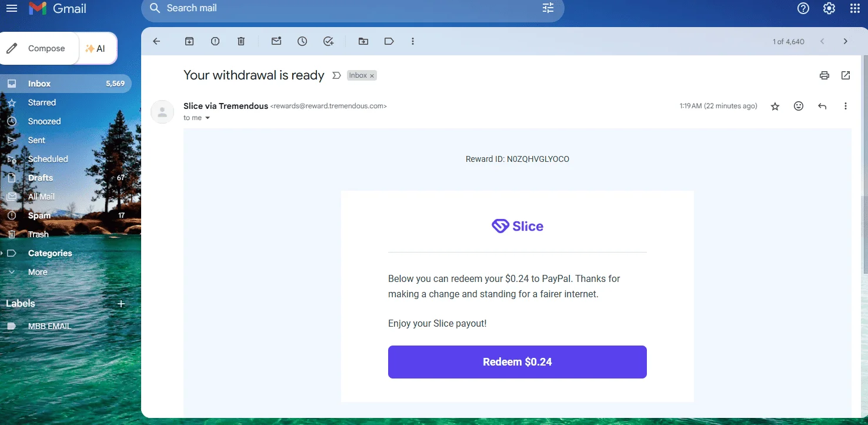Click the Redeem $0.24 button
Screen dimensions: 868x425
[518, 362]
